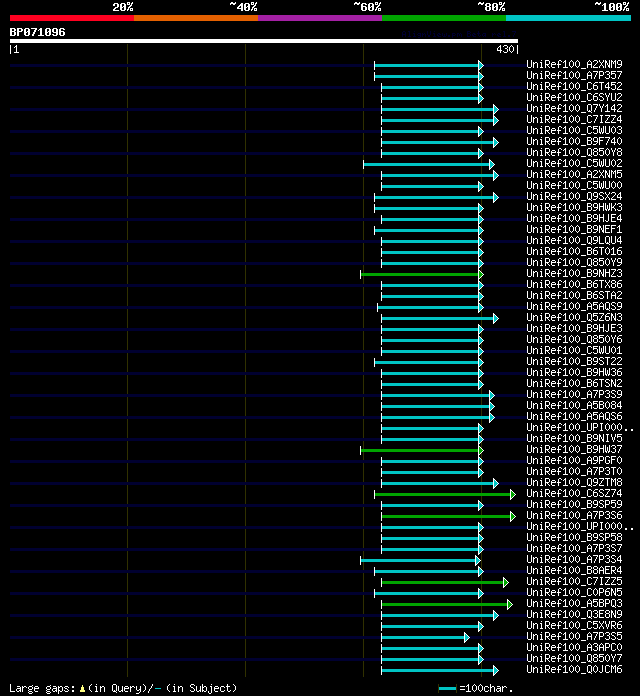This screenshot has width=640, height=696.
Task: Open the UniRef100_A7P3S9 entry
Action: pos(574,395)
